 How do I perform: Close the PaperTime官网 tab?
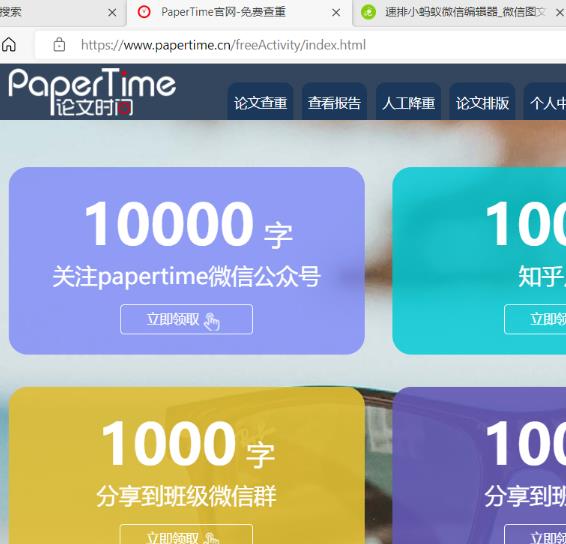coord(336,13)
